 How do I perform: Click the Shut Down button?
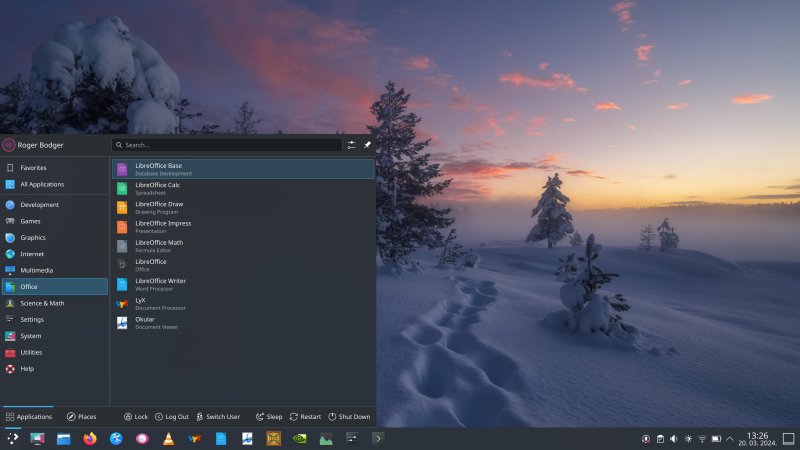point(349,417)
